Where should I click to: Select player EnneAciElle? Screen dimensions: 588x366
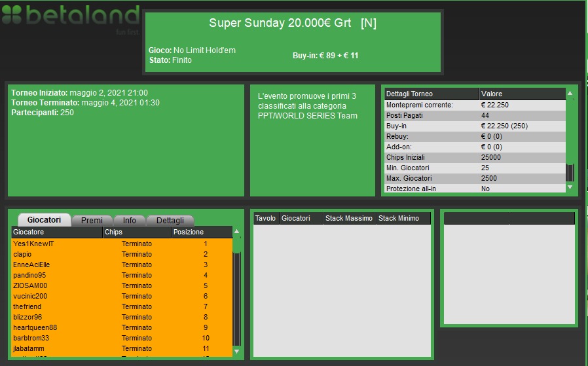pos(122,265)
